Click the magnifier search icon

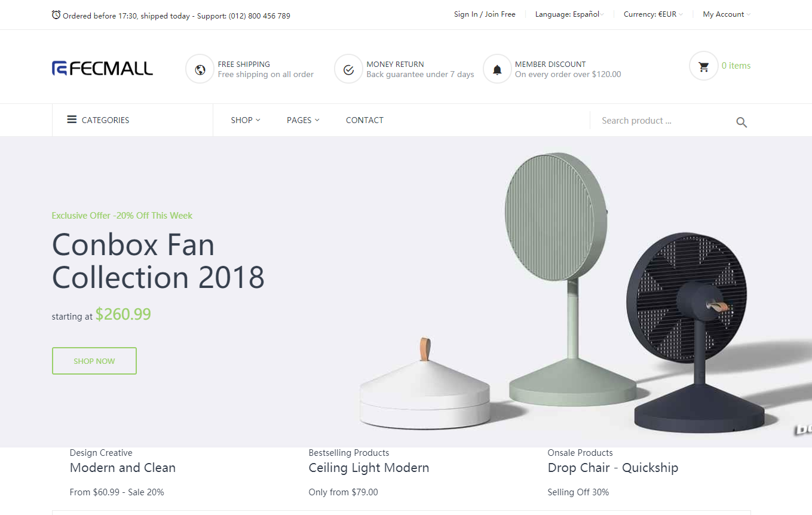(741, 122)
